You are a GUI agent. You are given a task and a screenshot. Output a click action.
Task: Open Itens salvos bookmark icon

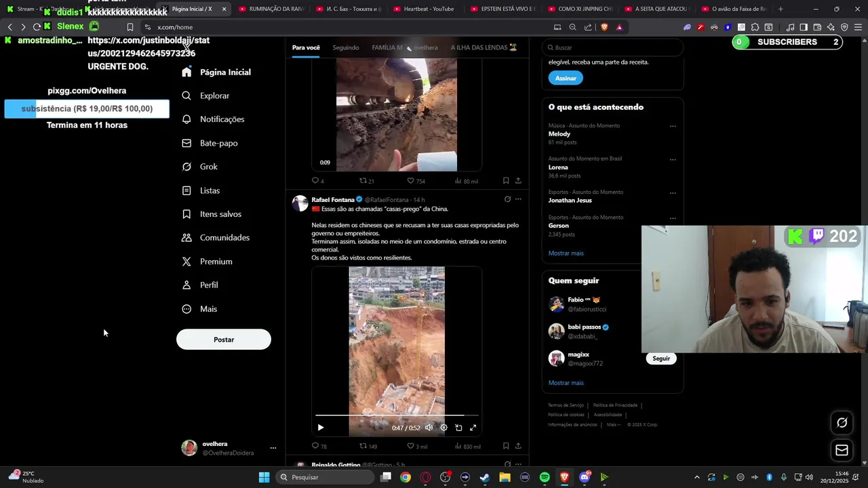pos(186,214)
